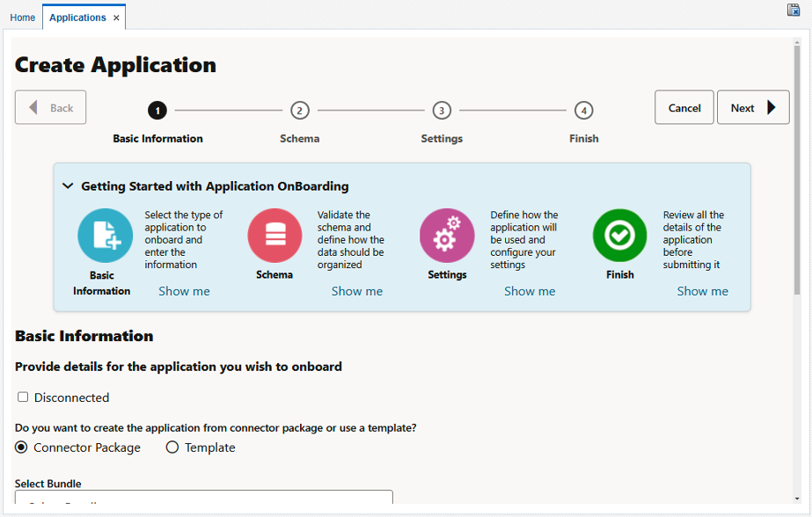Screen dimensions: 812x517
Task: Select step 4 Finish circle in the wizard
Action: click(583, 111)
